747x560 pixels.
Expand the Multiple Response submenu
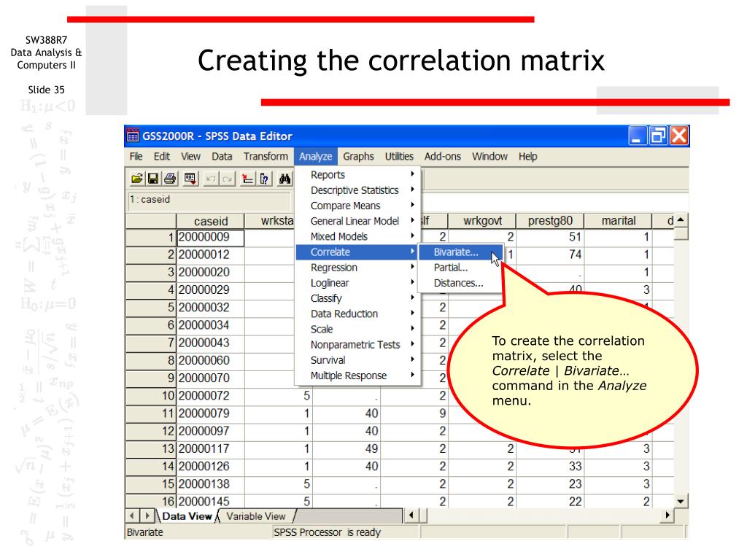[x=357, y=376]
